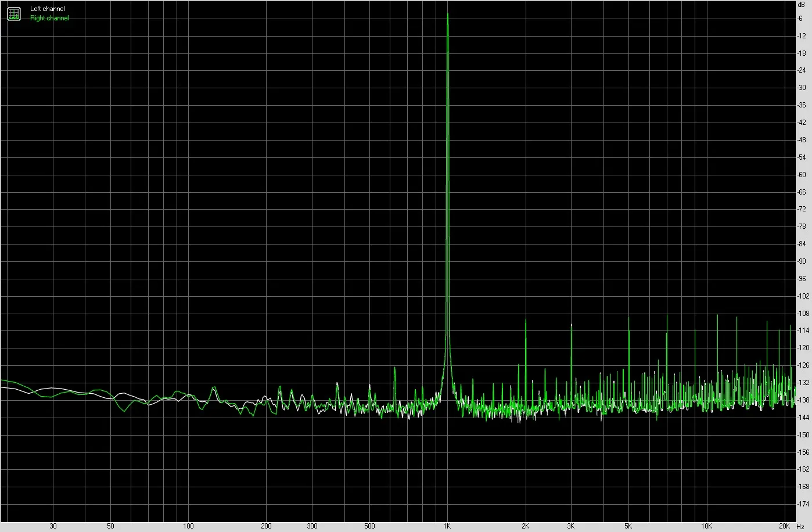Click the -138 dB axis value
Viewport: 812px width, 532px height.
(x=803, y=400)
